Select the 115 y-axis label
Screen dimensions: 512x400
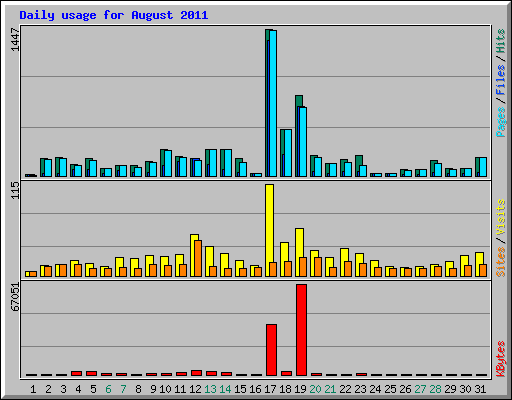(x=15, y=190)
